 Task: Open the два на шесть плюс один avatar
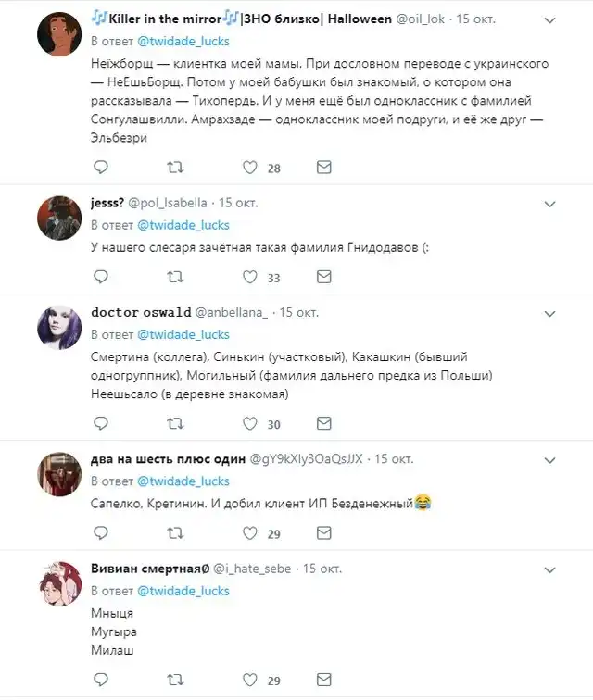tap(58, 475)
